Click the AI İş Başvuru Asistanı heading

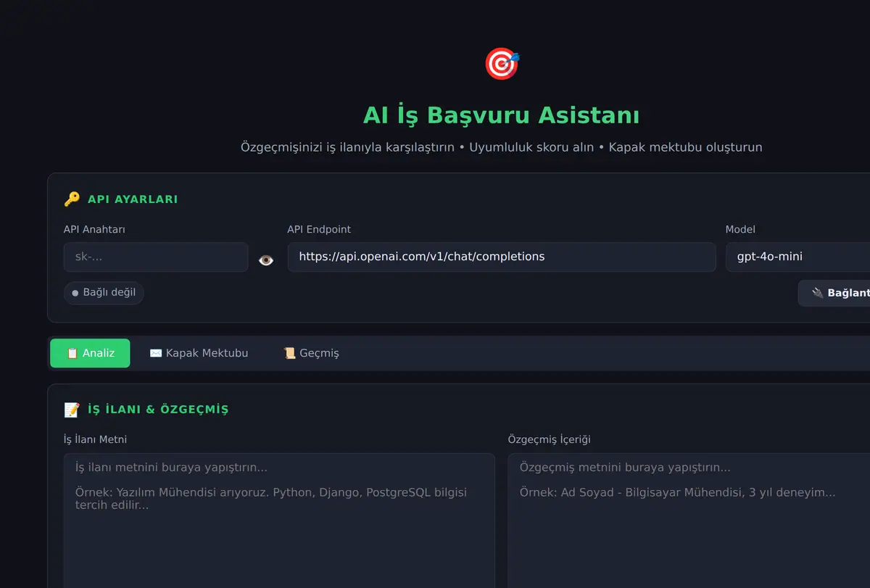(502, 115)
